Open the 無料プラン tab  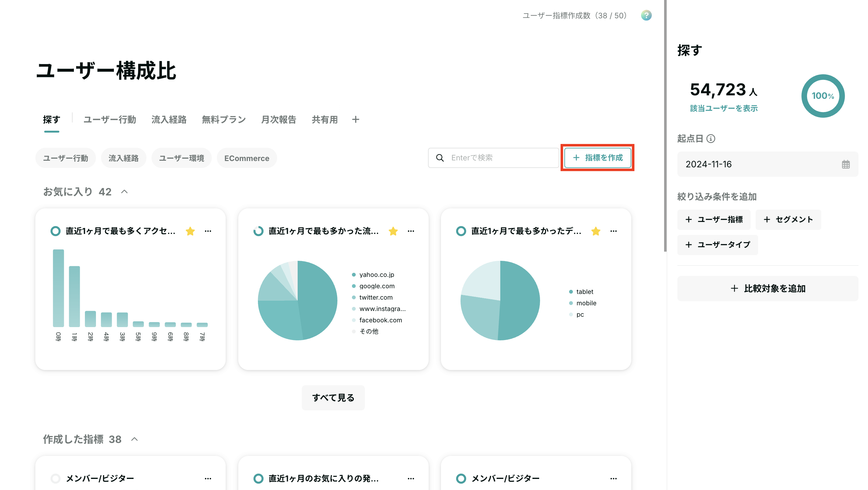click(224, 120)
